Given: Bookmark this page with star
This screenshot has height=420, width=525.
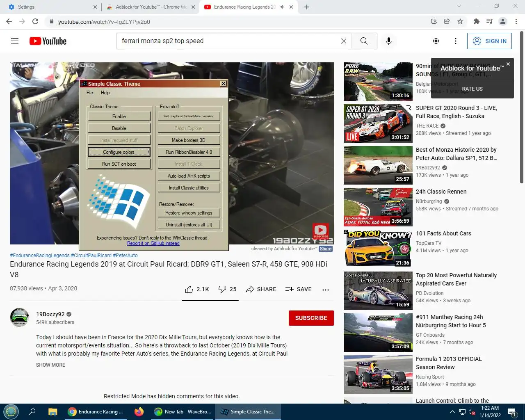Looking at the screenshot, I should click(x=460, y=21).
